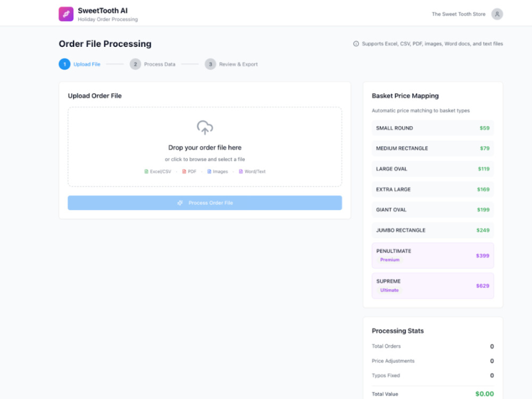Click the $629 price value
This screenshot has width=532, height=399.
click(x=483, y=286)
